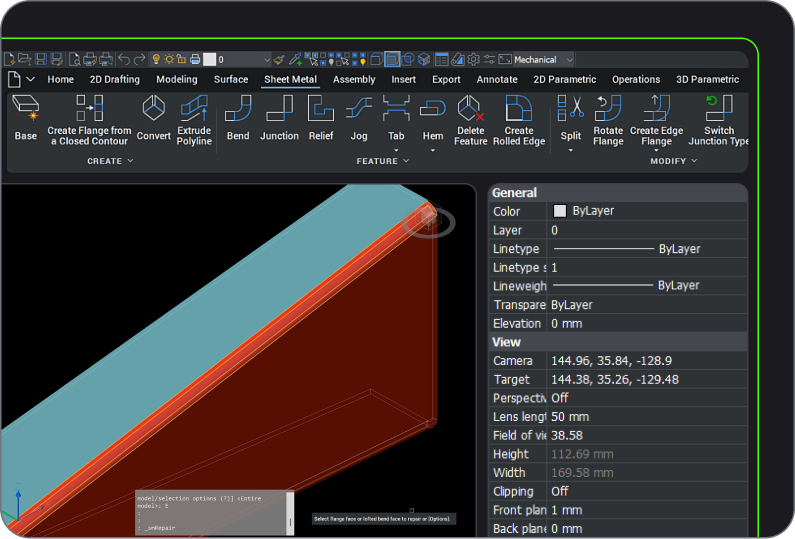
Task: Switch to the Modeling ribbon tab
Action: click(x=176, y=80)
